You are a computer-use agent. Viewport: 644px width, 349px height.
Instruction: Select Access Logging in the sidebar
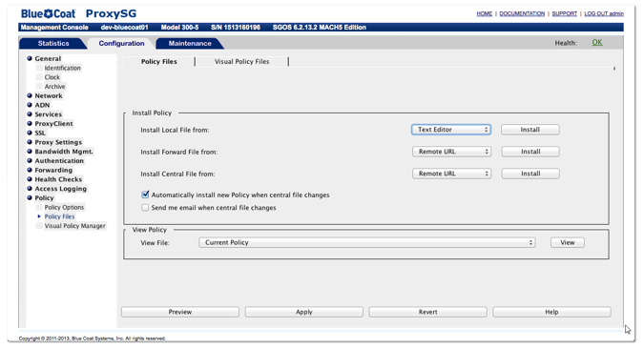pyautogui.click(x=61, y=189)
